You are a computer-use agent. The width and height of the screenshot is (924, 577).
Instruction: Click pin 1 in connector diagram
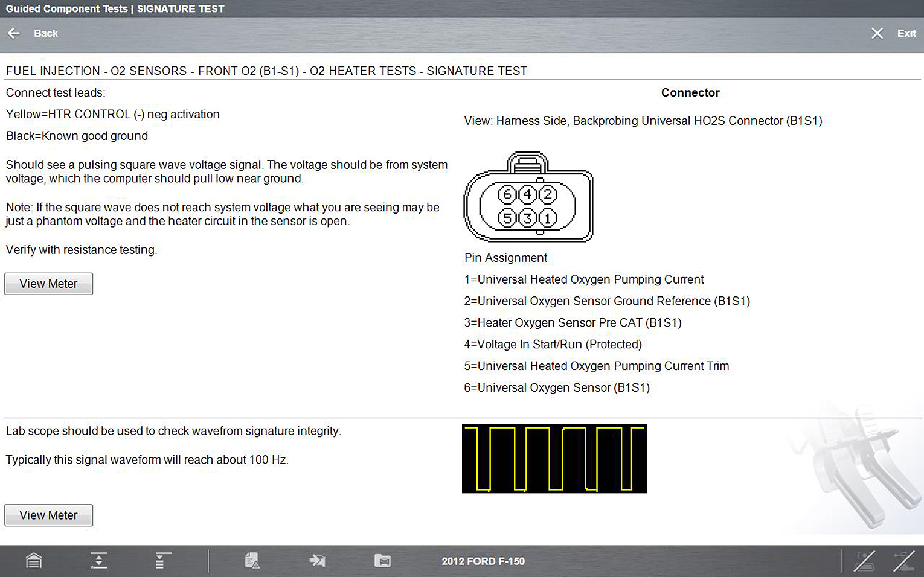click(x=548, y=218)
